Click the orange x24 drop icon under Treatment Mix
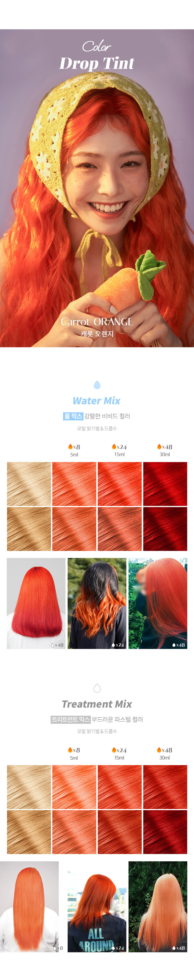Viewport: 194px width, 980px height. [114, 749]
